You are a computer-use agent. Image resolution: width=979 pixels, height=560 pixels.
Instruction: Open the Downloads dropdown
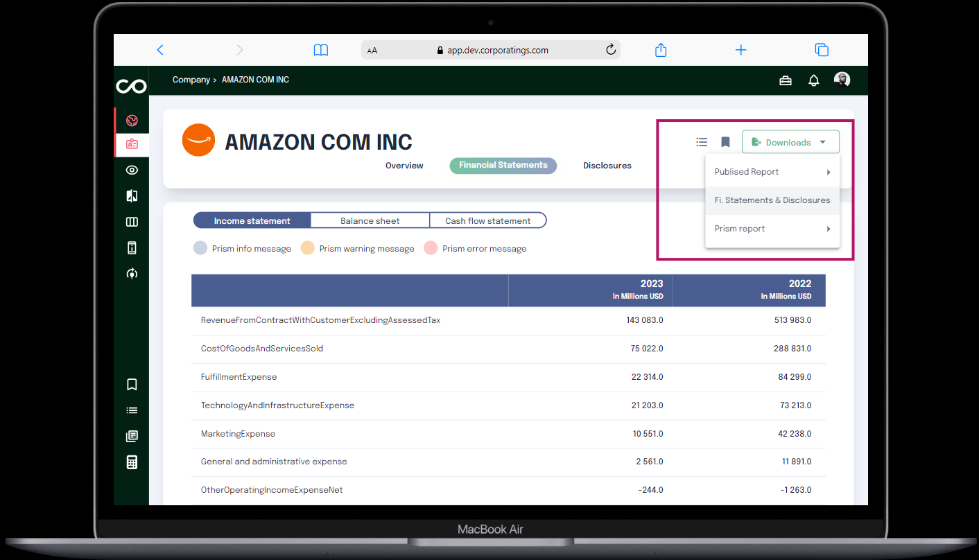pos(790,142)
